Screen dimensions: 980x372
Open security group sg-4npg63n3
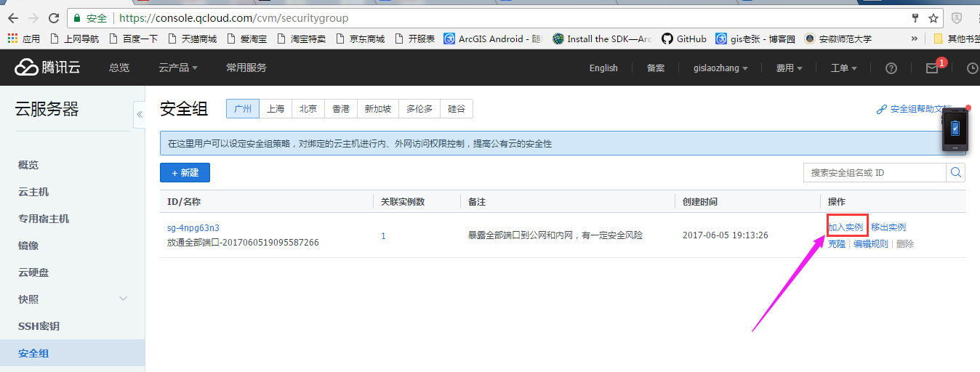[x=193, y=227]
